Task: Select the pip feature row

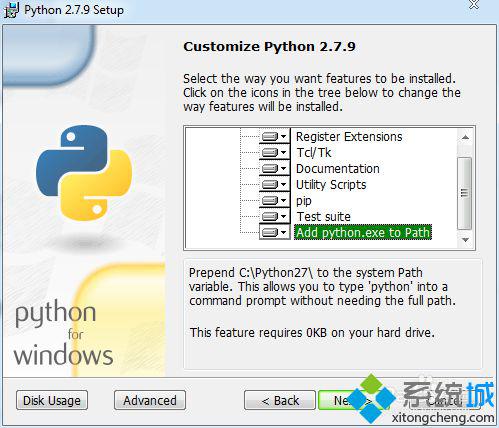Action: click(304, 201)
